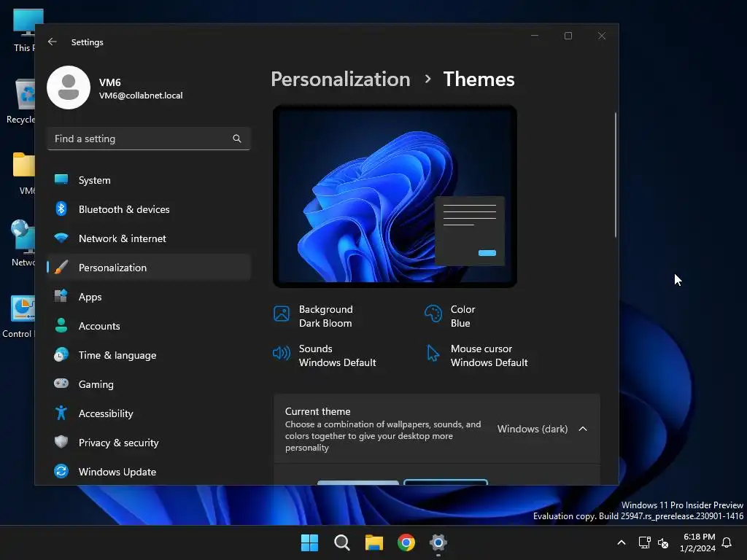747x560 pixels.
Task: Click the Settings gear in the taskbar
Action: (438, 542)
